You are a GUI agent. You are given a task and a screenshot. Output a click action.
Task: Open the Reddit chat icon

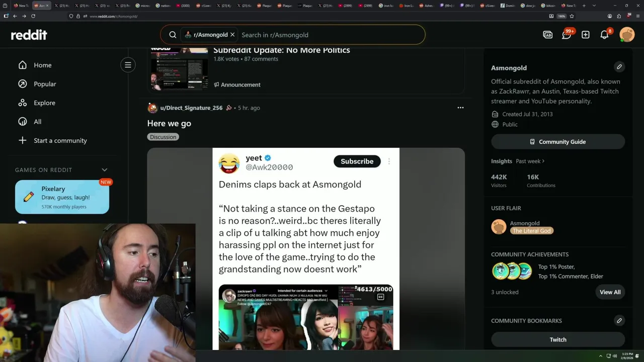click(567, 35)
